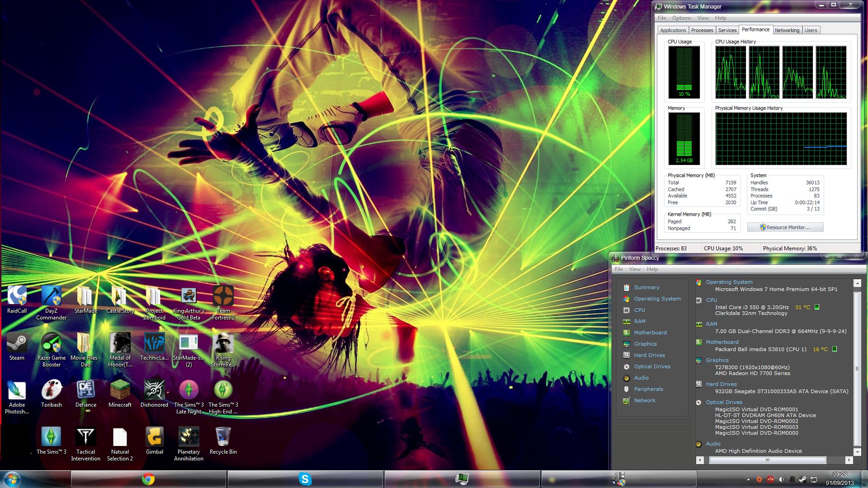Viewport: 868px width, 488px height.
Task: Select the Castle Story folder icon
Action: (x=120, y=300)
